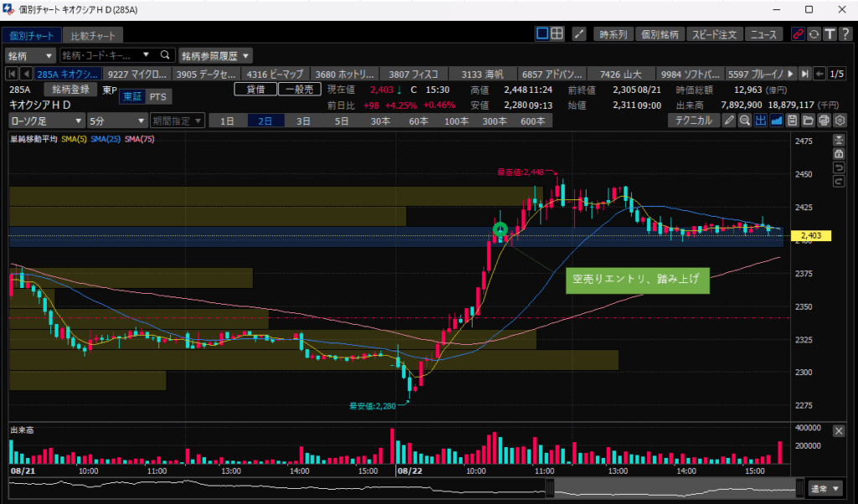The width and height of the screenshot is (858, 504).
Task: Select the pencil drawing tool icon
Action: click(730, 121)
